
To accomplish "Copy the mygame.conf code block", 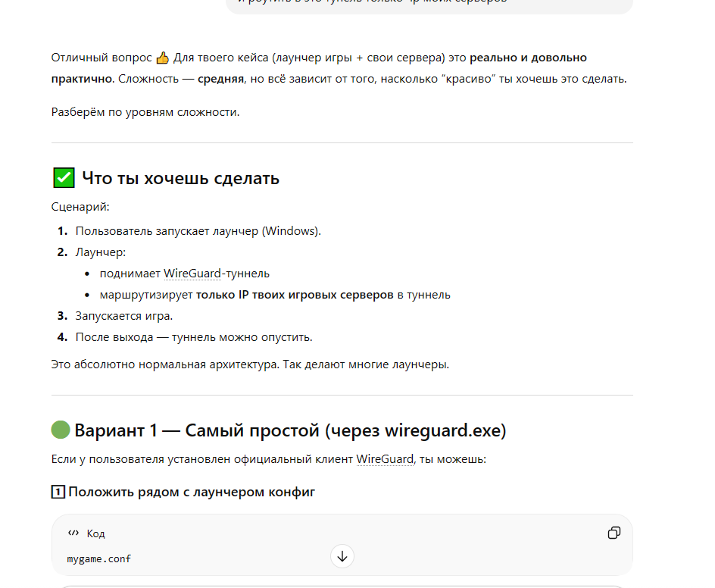I will [x=614, y=533].
